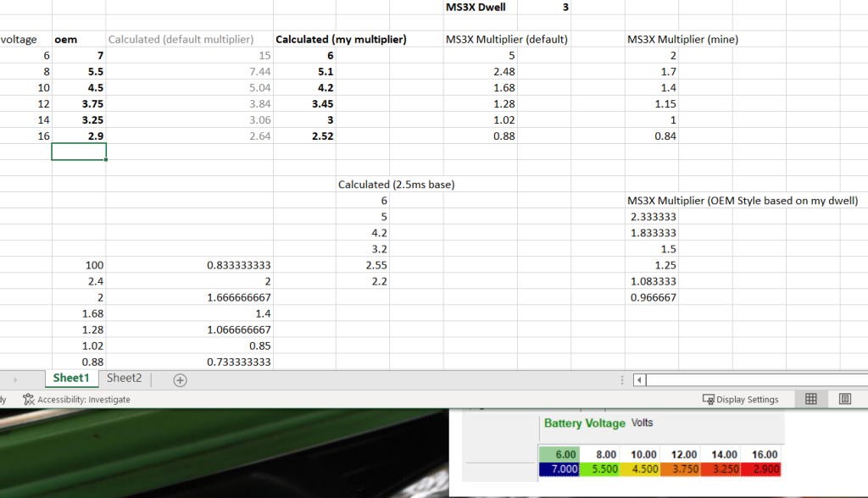
Task: Select cell with value 2.333333
Action: (652, 216)
